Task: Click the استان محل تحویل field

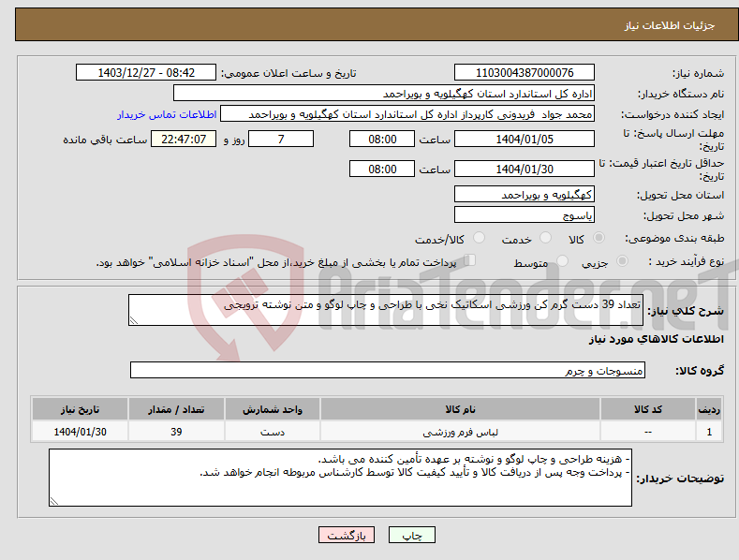Action: [x=525, y=194]
